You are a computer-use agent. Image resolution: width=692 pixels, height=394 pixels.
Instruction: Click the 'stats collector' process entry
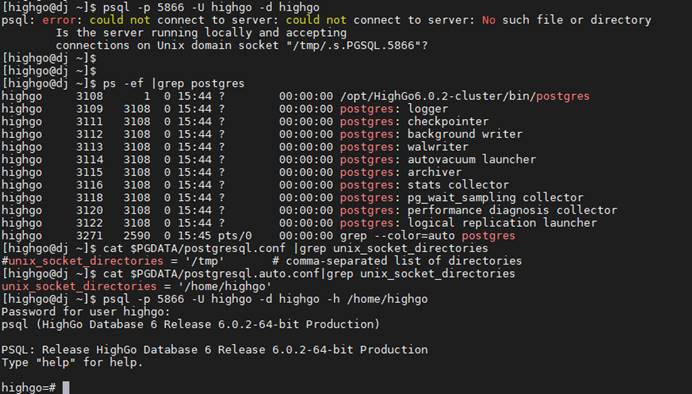pos(458,185)
